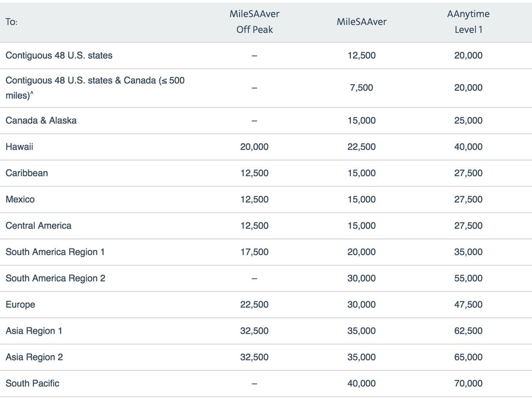Image resolution: width=532 pixels, height=399 pixels.
Task: Click the South Pacific row label
Action: [x=32, y=383]
